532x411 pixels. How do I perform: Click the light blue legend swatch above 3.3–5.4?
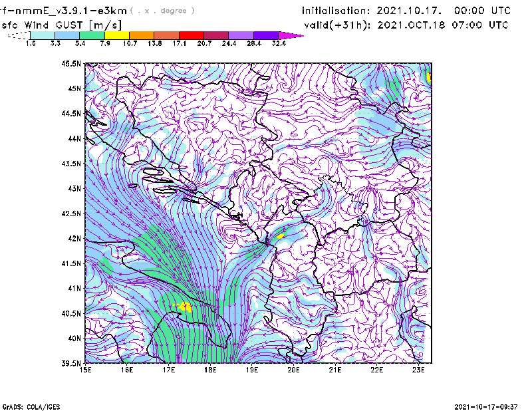tap(67, 35)
